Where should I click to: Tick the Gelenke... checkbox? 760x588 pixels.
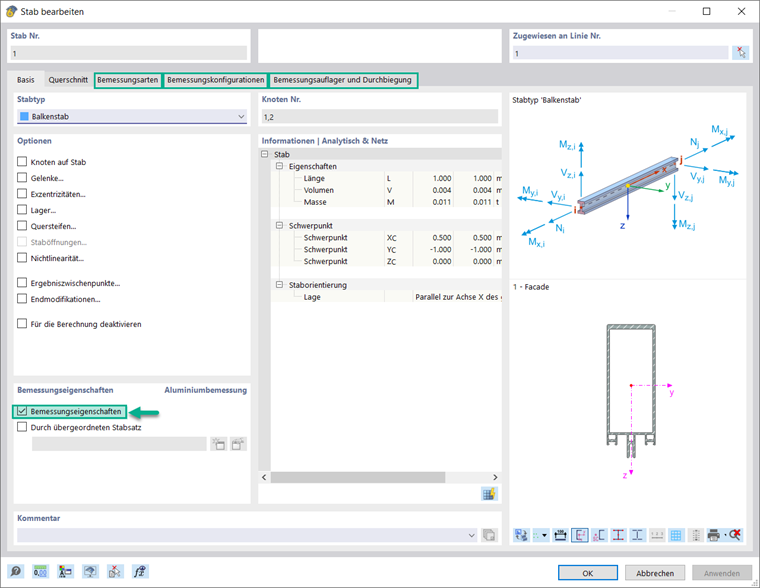22,177
